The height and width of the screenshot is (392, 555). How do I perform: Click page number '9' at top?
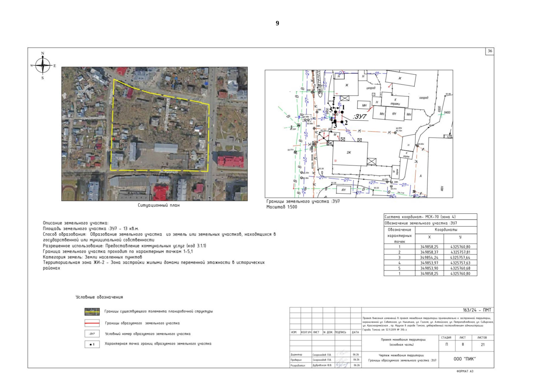(277, 23)
